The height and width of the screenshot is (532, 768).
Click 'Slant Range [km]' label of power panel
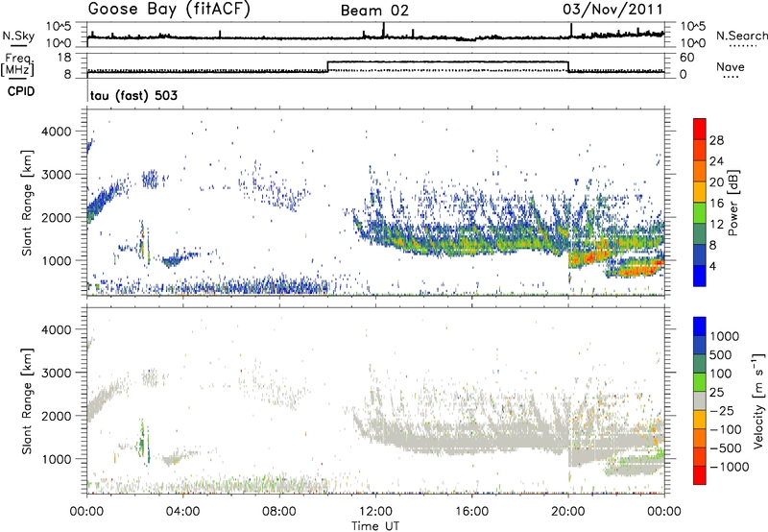click(27, 203)
